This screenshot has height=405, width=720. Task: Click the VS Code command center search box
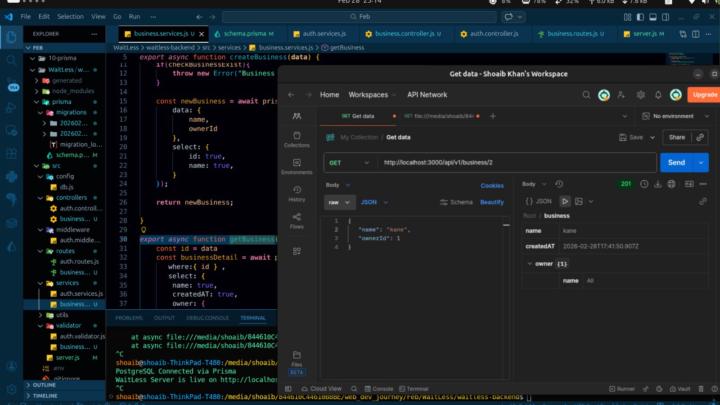[360, 17]
